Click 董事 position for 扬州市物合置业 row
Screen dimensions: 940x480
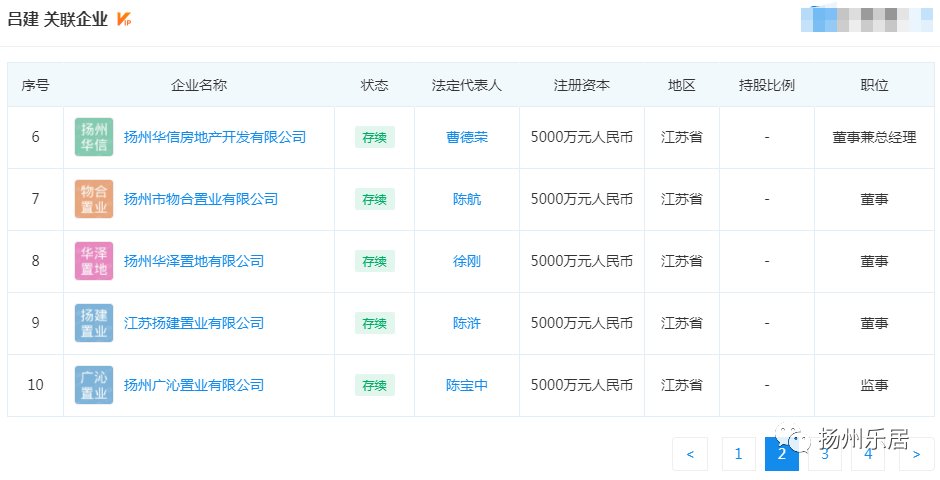[875, 199]
